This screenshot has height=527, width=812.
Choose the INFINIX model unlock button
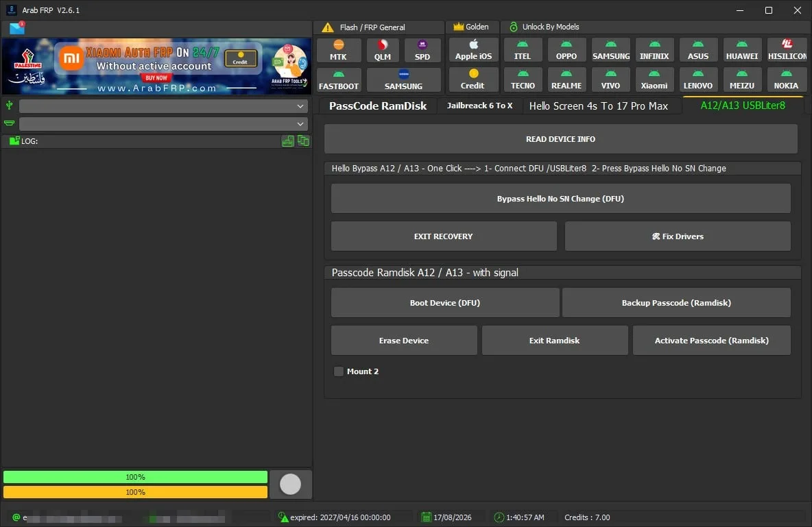tap(654, 50)
